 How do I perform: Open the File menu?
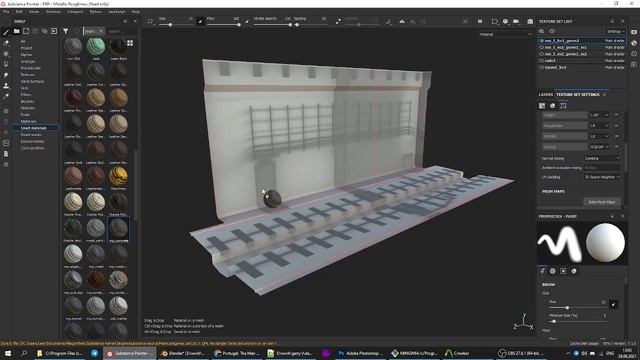point(6,12)
